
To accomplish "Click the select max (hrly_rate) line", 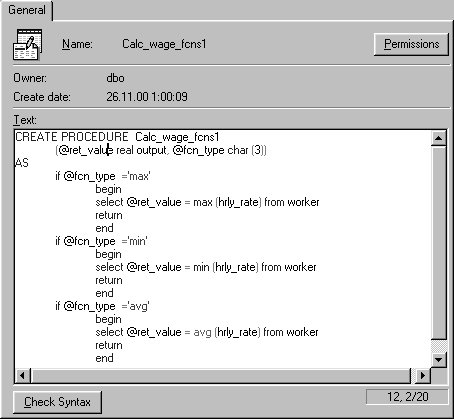I will (x=207, y=202).
